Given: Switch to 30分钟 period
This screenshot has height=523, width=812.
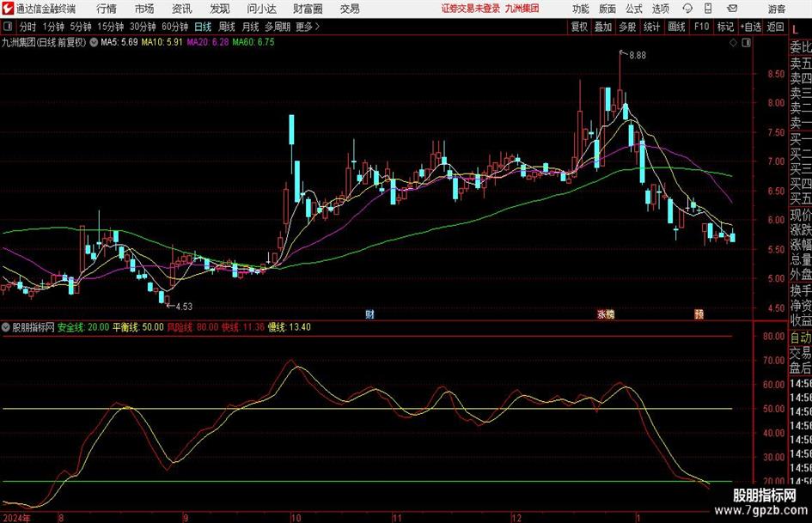Looking at the screenshot, I should pos(143,27).
